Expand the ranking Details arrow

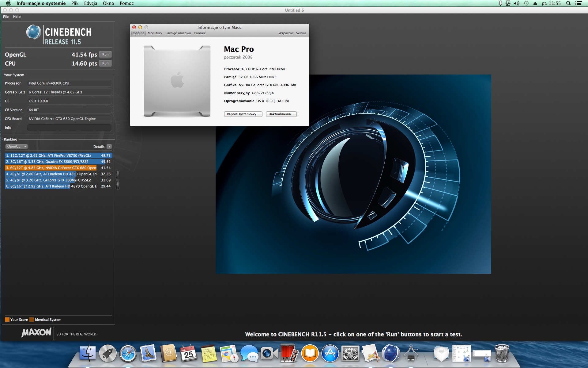point(109,147)
